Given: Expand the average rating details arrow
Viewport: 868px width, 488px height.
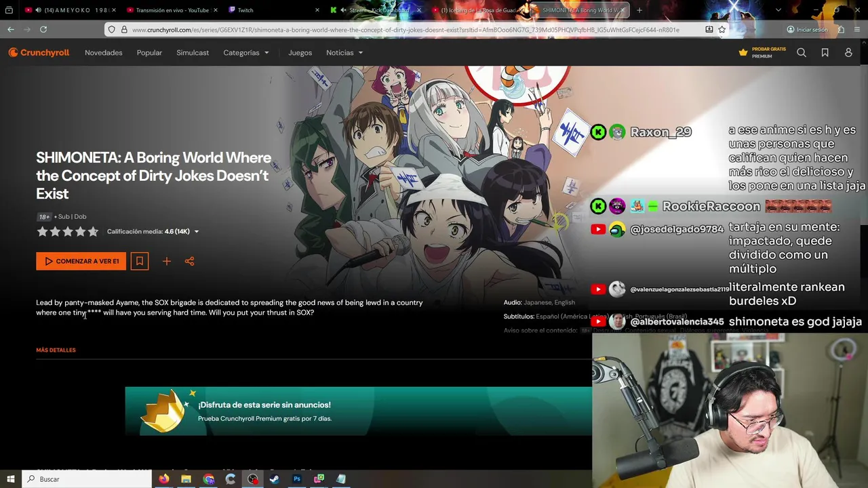Looking at the screenshot, I should 197,232.
